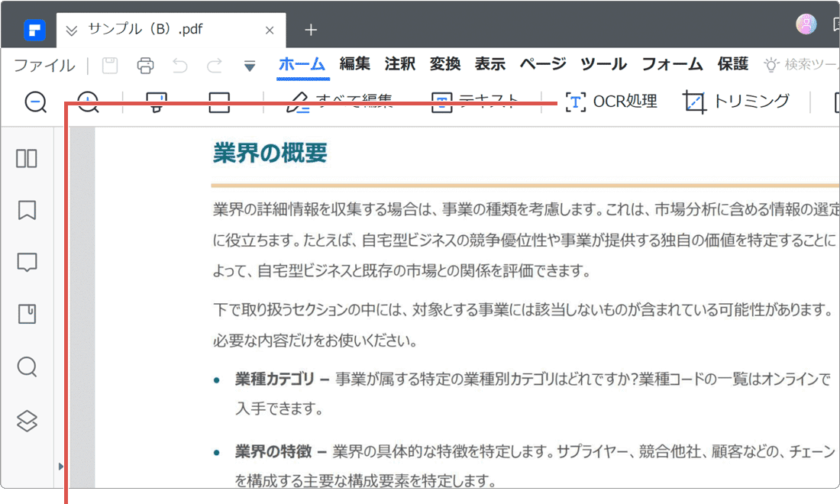840x504 pixels.
Task: Open the Search sidebar panel
Action: click(x=27, y=367)
